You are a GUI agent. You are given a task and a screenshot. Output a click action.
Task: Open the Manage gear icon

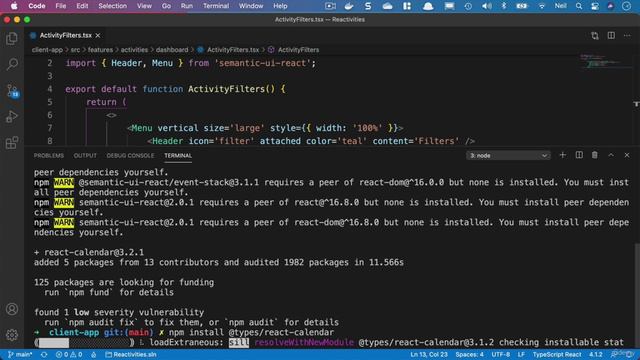point(12,335)
